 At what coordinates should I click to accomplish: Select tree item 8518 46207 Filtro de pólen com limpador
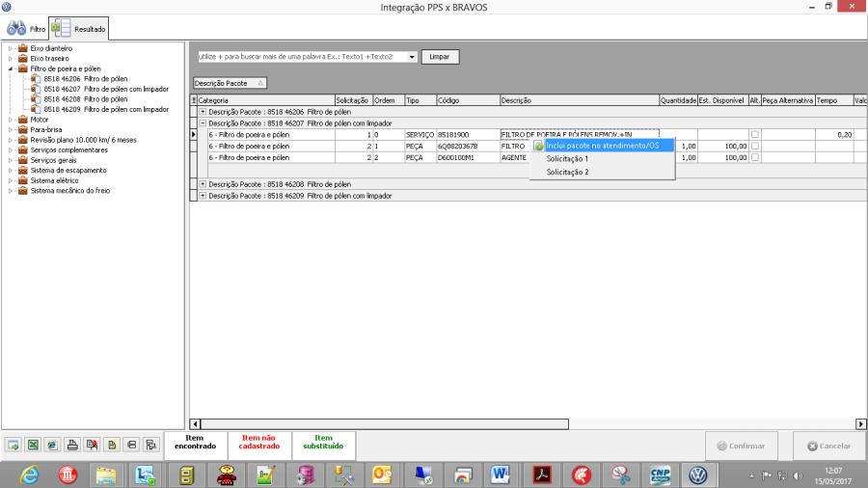106,89
